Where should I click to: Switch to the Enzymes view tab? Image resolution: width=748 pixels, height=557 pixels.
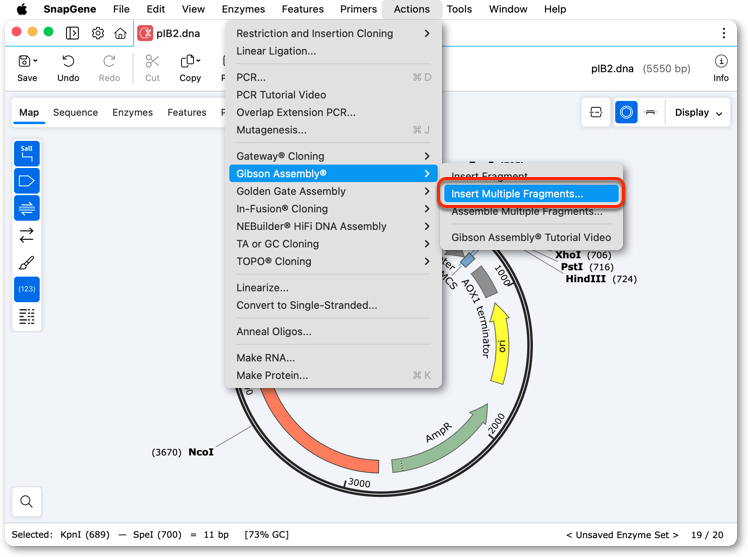tap(132, 113)
